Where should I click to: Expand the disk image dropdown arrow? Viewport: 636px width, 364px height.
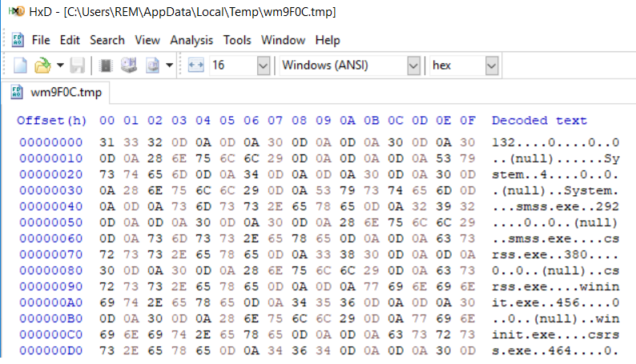coord(170,65)
